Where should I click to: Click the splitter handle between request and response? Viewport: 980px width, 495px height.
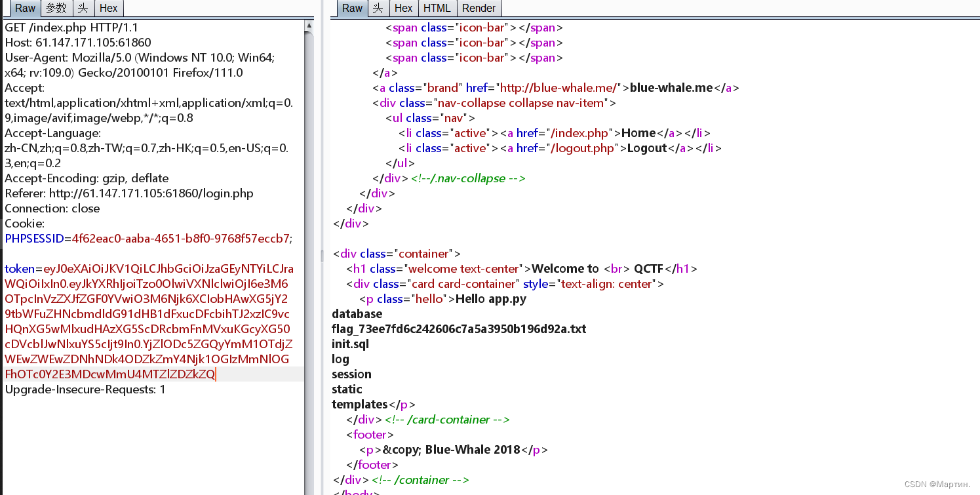tap(321, 256)
